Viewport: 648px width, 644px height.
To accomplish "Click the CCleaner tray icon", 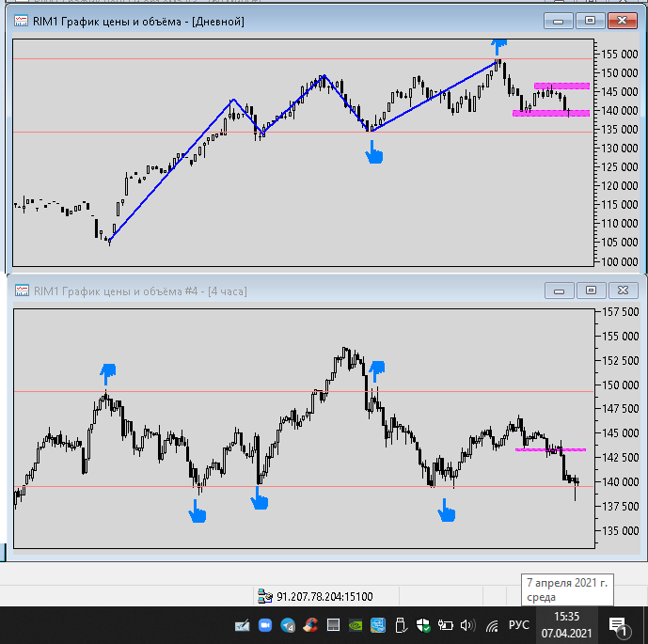I will 310,625.
